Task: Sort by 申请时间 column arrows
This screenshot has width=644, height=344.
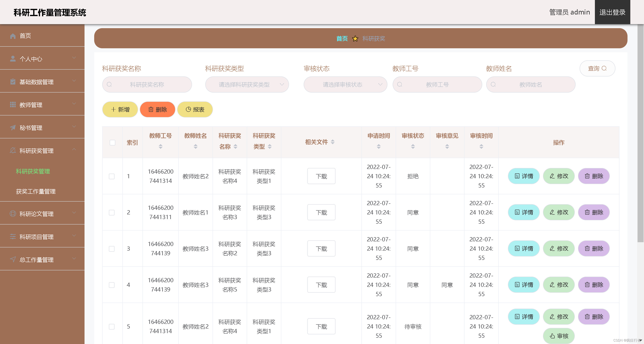Action: [x=379, y=147]
